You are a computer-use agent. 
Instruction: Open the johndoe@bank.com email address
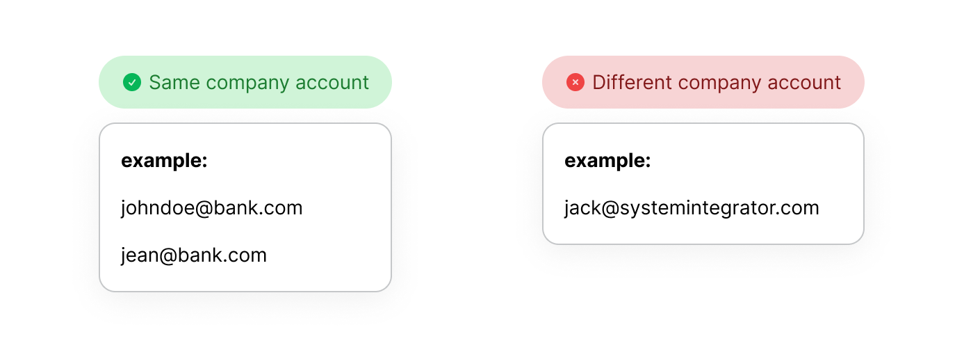click(211, 208)
